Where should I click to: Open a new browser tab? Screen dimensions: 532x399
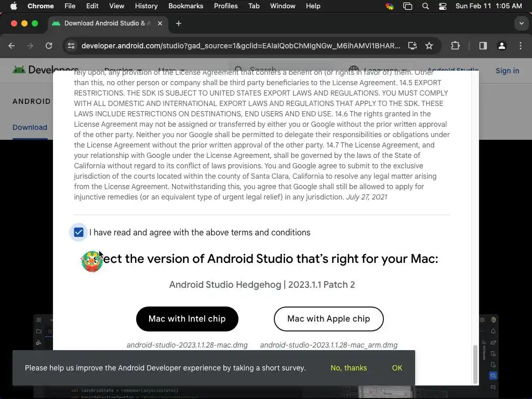(x=179, y=23)
